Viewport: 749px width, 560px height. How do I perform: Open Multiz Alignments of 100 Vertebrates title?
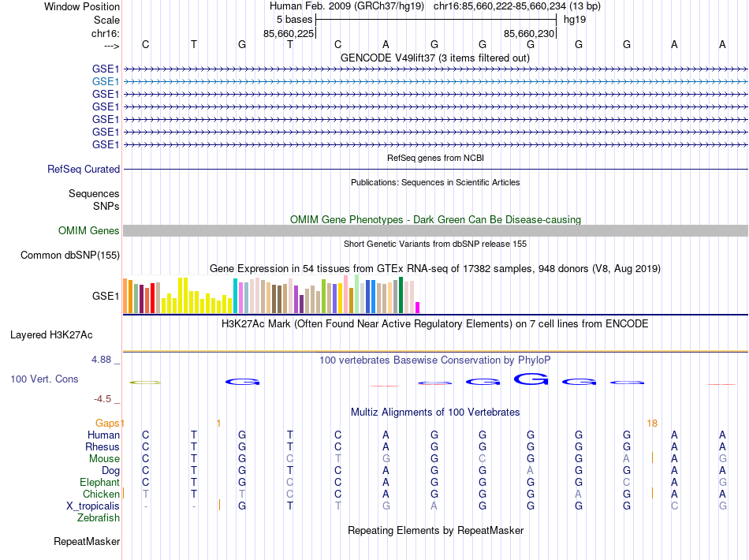pyautogui.click(x=435, y=412)
